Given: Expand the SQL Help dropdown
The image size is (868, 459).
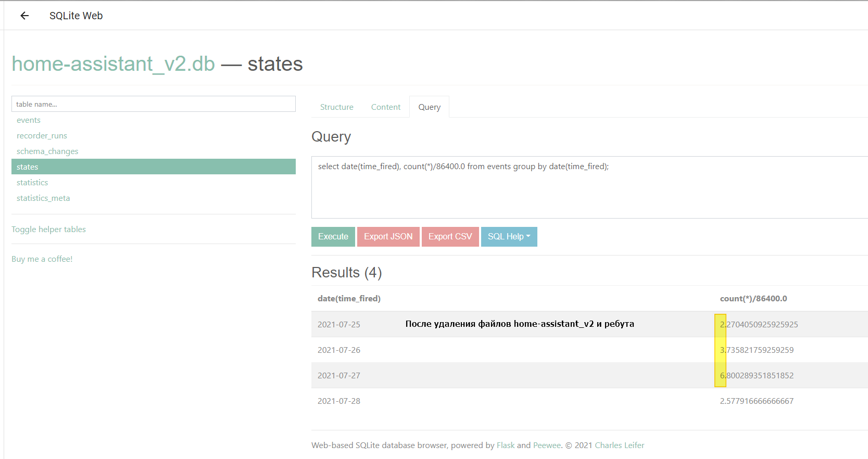Looking at the screenshot, I should pyautogui.click(x=509, y=237).
